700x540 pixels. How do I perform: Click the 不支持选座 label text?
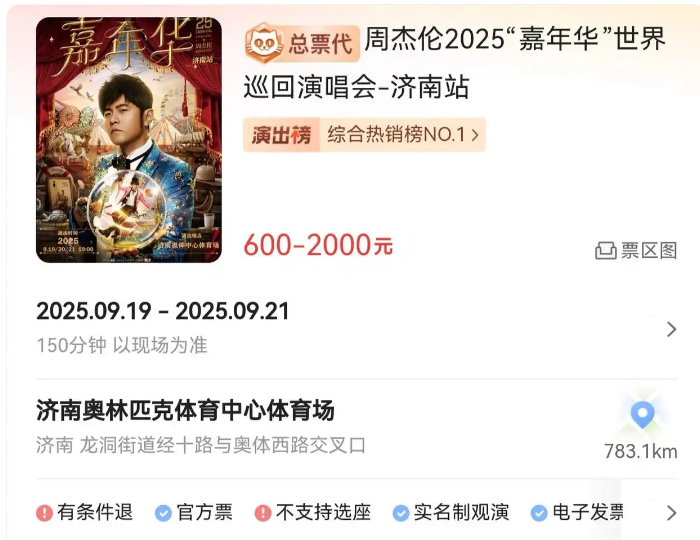coord(323,512)
